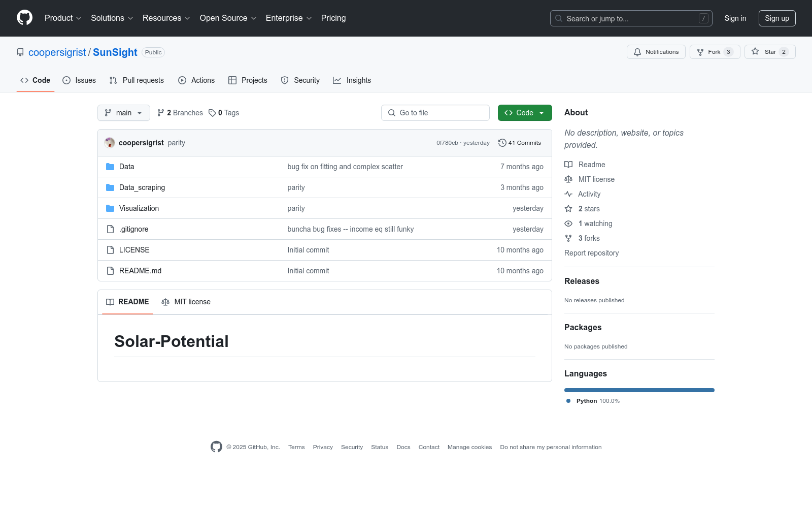Click the Data_scraping folder icon

[110, 187]
